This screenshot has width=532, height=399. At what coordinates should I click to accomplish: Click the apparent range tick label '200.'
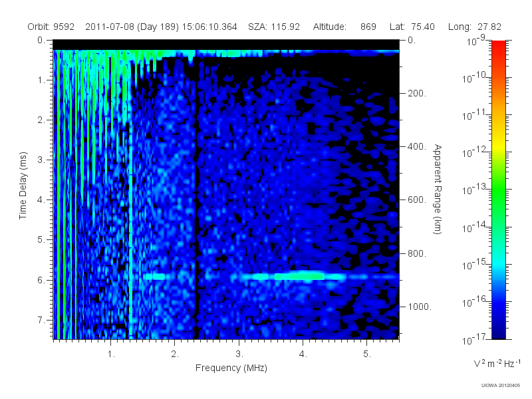point(417,93)
